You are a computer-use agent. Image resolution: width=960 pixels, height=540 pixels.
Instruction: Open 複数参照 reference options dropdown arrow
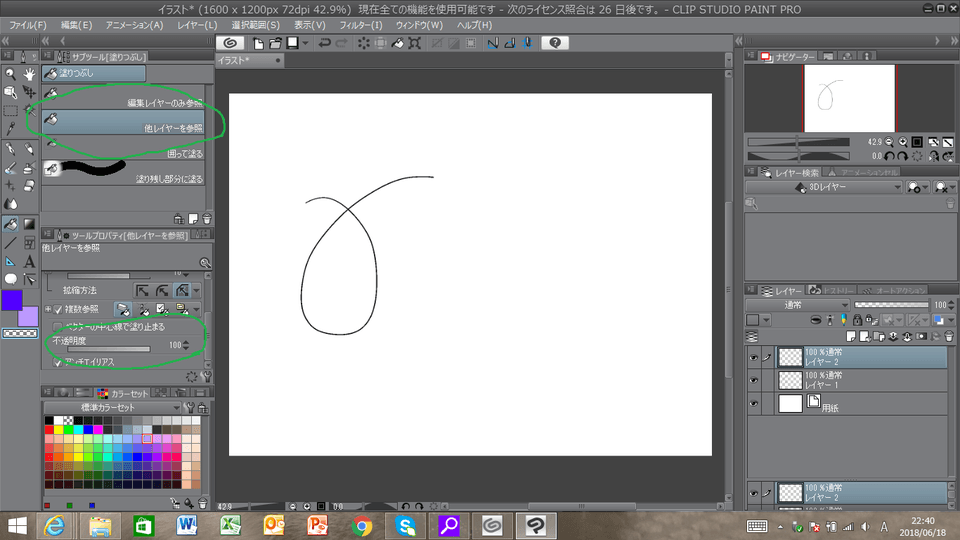(197, 310)
